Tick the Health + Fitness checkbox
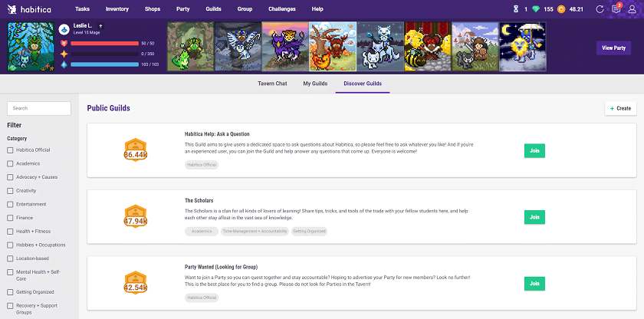Image resolution: width=644 pixels, height=319 pixels. click(x=10, y=231)
